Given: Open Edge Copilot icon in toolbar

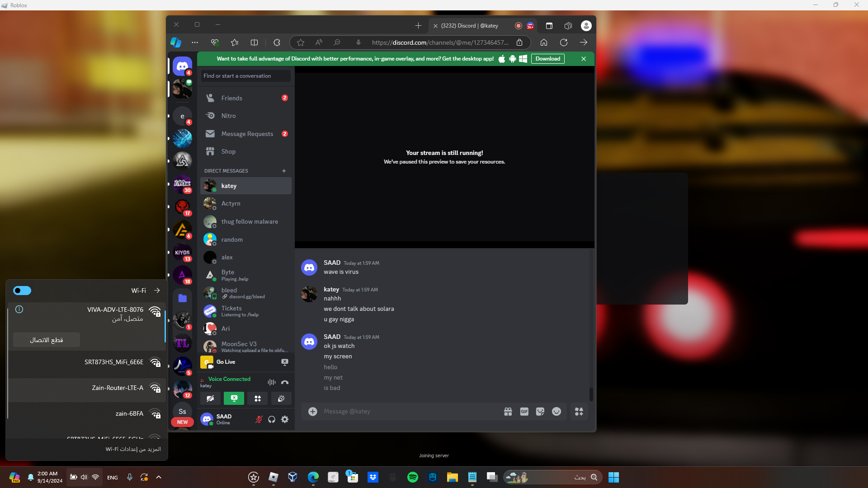Looking at the screenshot, I should 176,42.
